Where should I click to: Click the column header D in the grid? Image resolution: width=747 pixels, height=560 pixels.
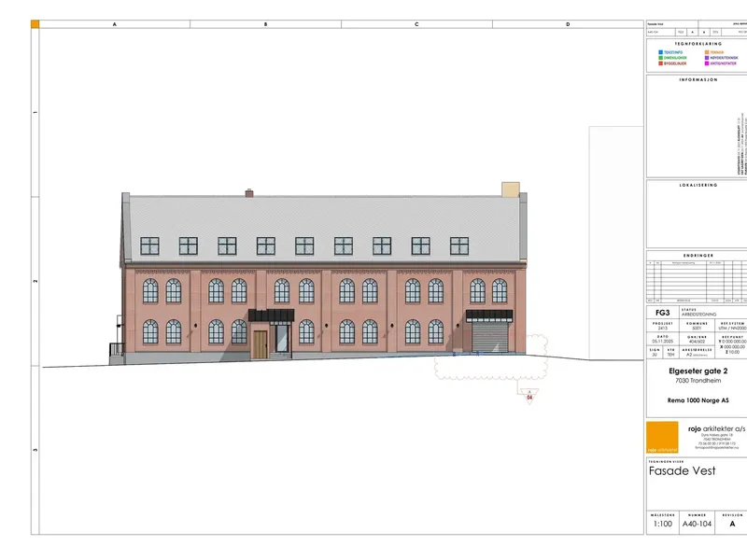pyautogui.click(x=568, y=24)
